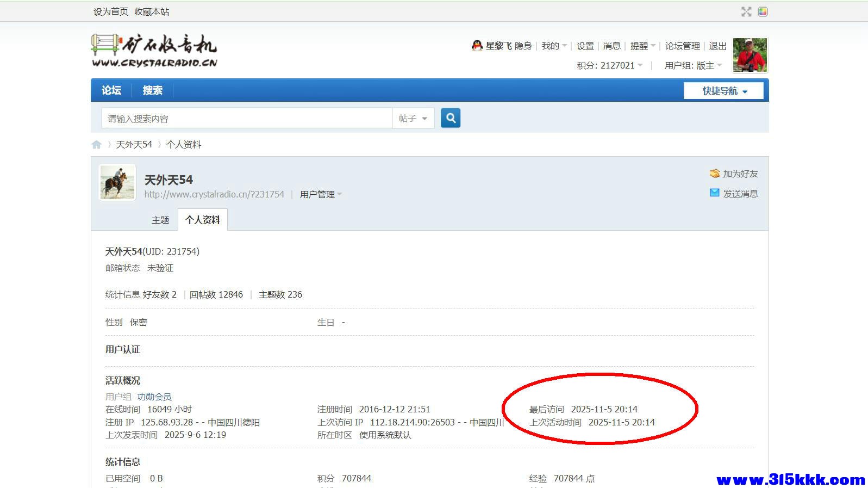Expand the 我的 menu
The width and height of the screenshot is (868, 488).
click(554, 46)
